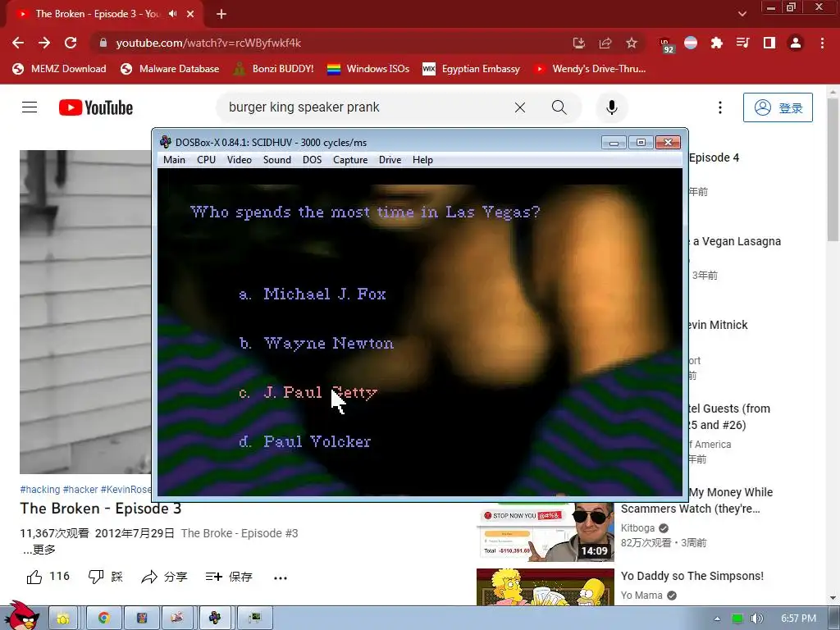Expand the tab search chevron
The height and width of the screenshot is (630, 840).
742,14
